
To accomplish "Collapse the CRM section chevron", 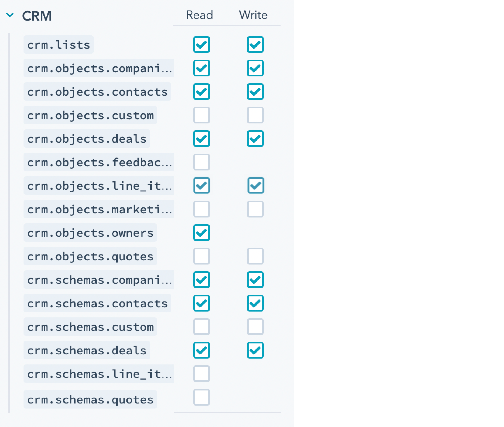I will tap(10, 15).
